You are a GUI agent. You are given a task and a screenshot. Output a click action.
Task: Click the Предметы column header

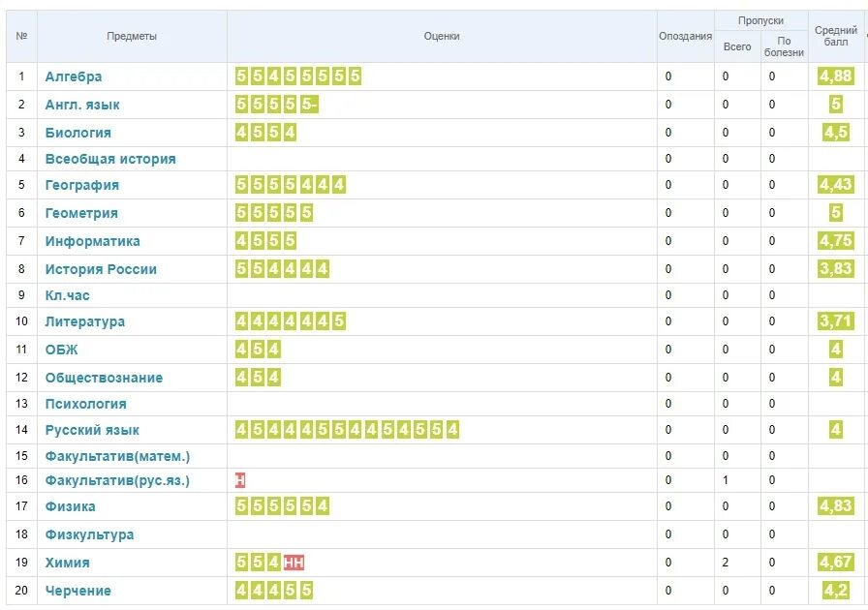click(132, 36)
